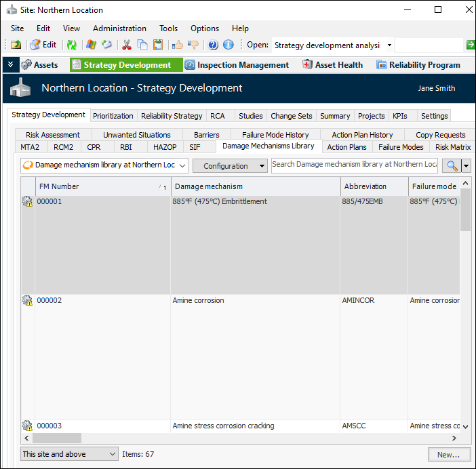Switch to the Failure Modes tab
The width and height of the screenshot is (476, 469).
[401, 147]
